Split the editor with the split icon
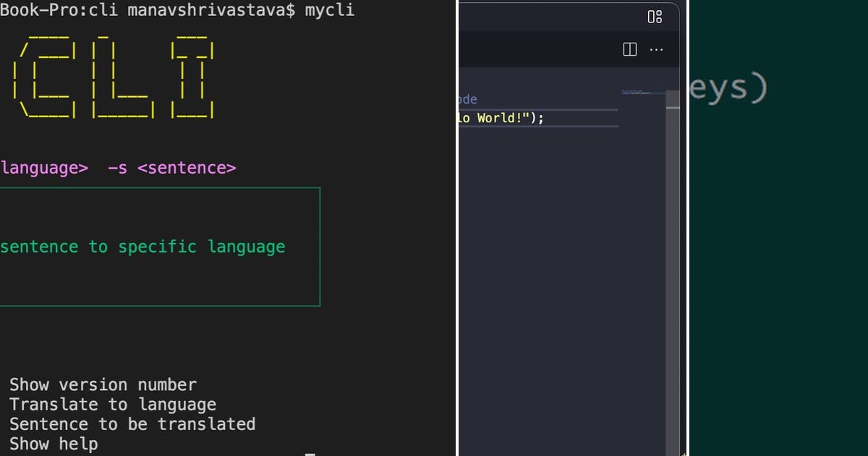 (629, 49)
